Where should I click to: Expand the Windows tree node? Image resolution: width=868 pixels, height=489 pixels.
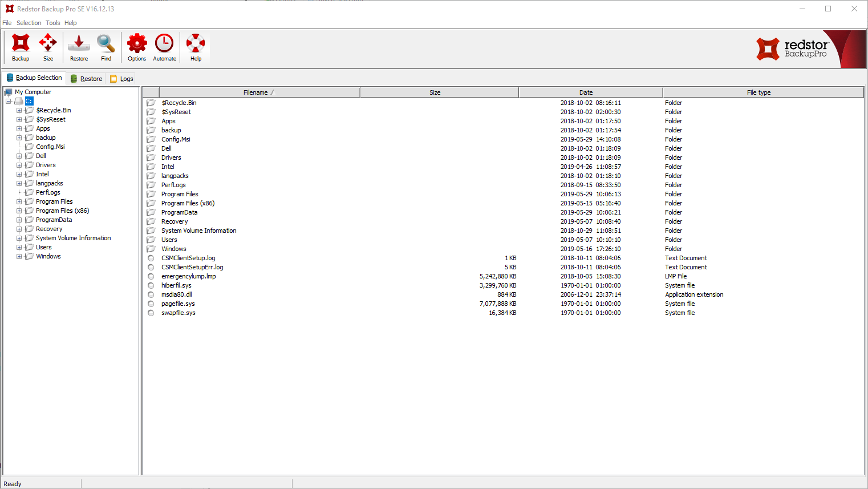coord(19,256)
